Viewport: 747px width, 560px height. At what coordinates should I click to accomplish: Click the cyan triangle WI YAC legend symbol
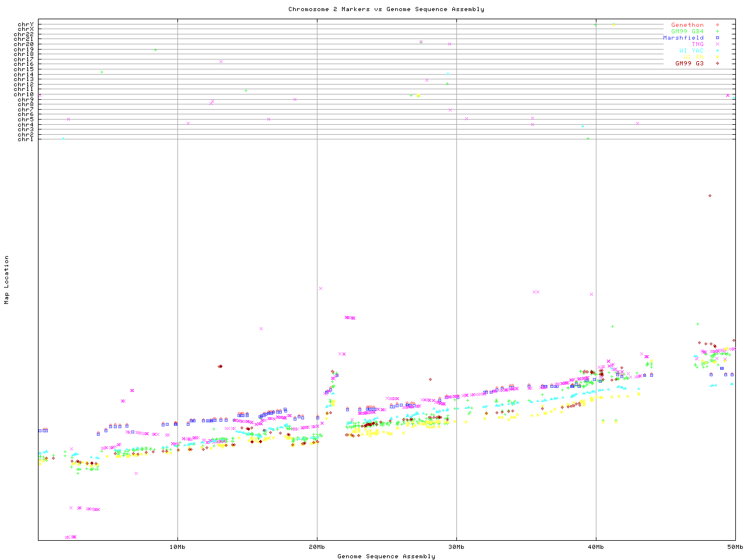coord(717,51)
